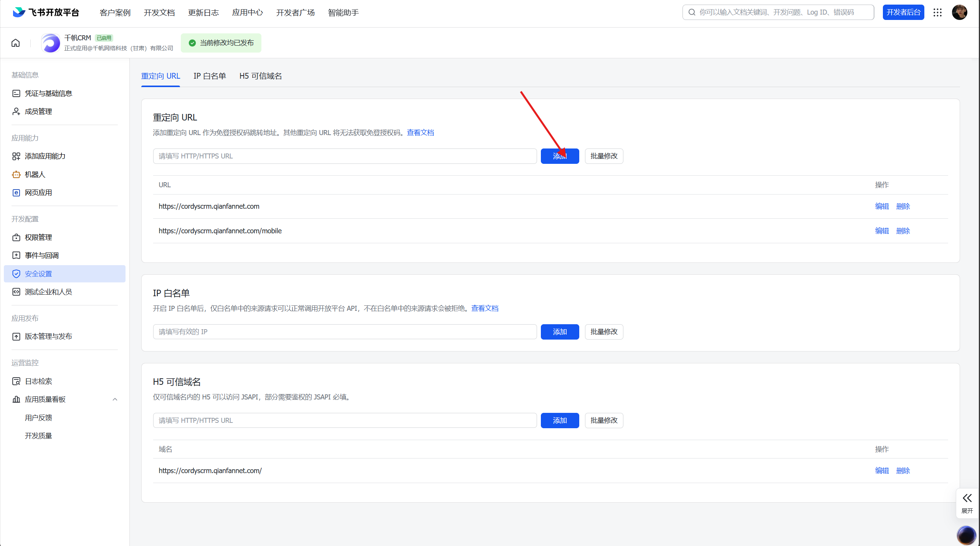980x546 pixels.
Task: Open 网页应用 web app sidebar item
Action: coord(38,193)
